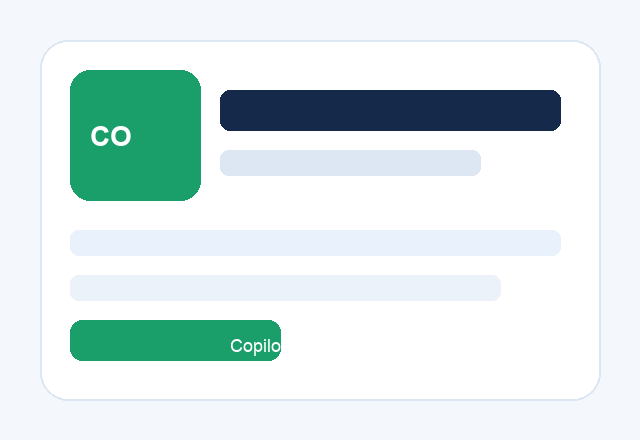
Task: Click the first long light-blue text line
Action: [x=316, y=243]
